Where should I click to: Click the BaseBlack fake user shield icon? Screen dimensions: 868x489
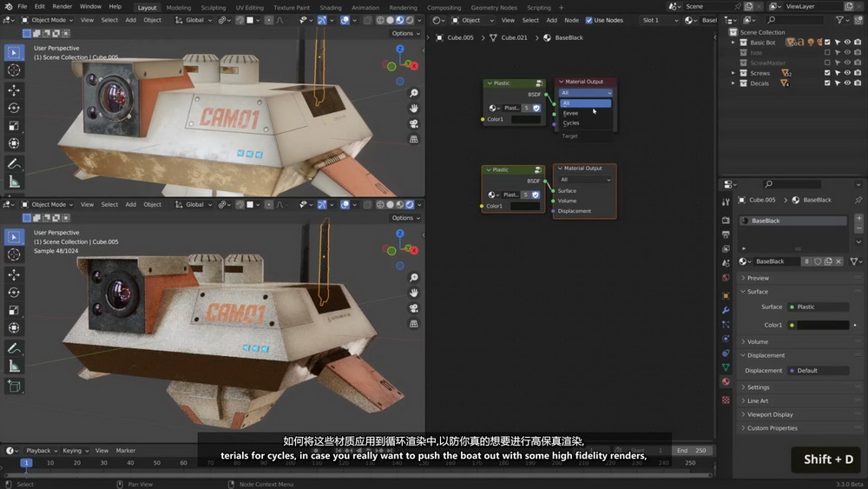[818, 261]
